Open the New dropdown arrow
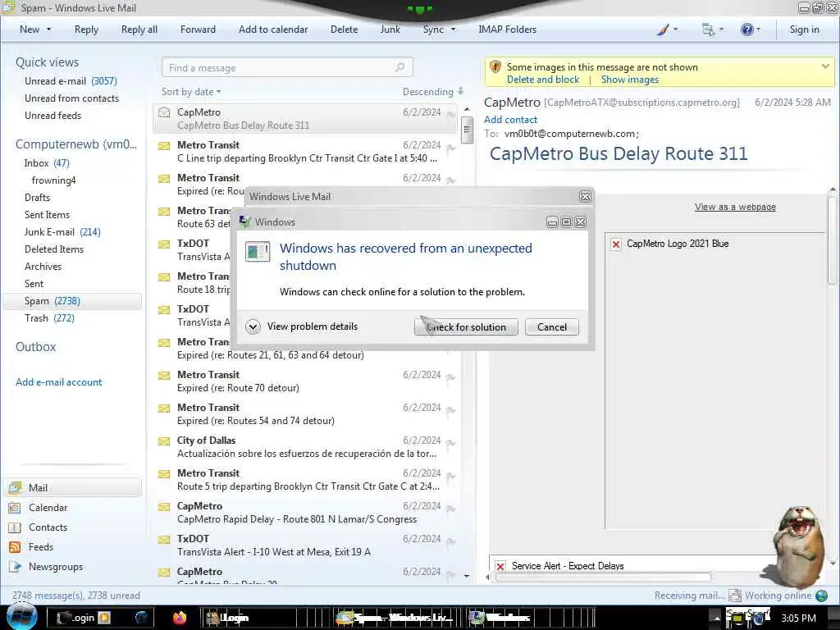 point(48,30)
